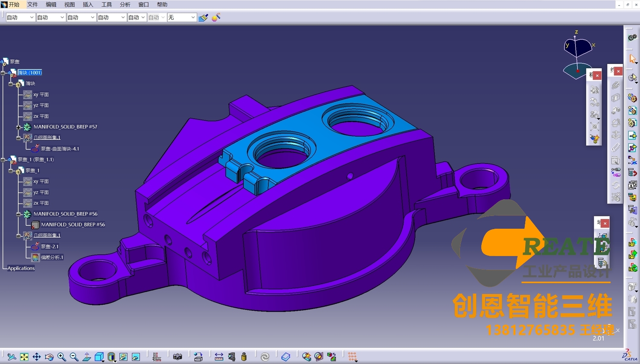Image resolution: width=640 pixels, height=364 pixels.
Task: Toggle the Normal View icon
Action: click(x=87, y=357)
